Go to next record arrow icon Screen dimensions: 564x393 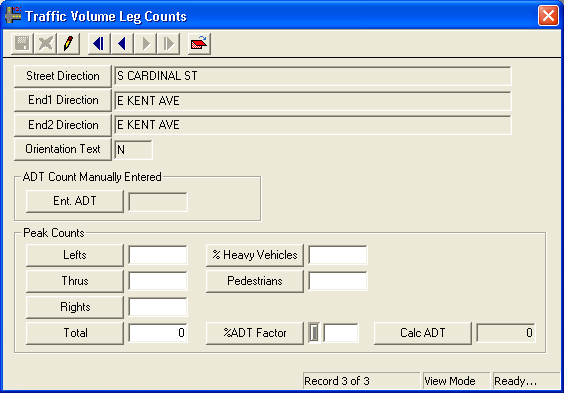pos(146,44)
